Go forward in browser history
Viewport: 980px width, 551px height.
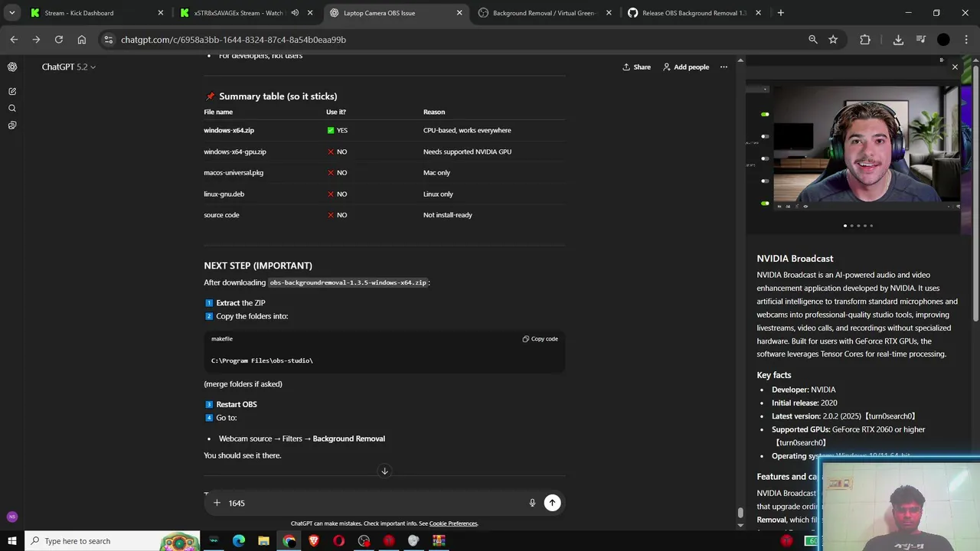pos(36,39)
